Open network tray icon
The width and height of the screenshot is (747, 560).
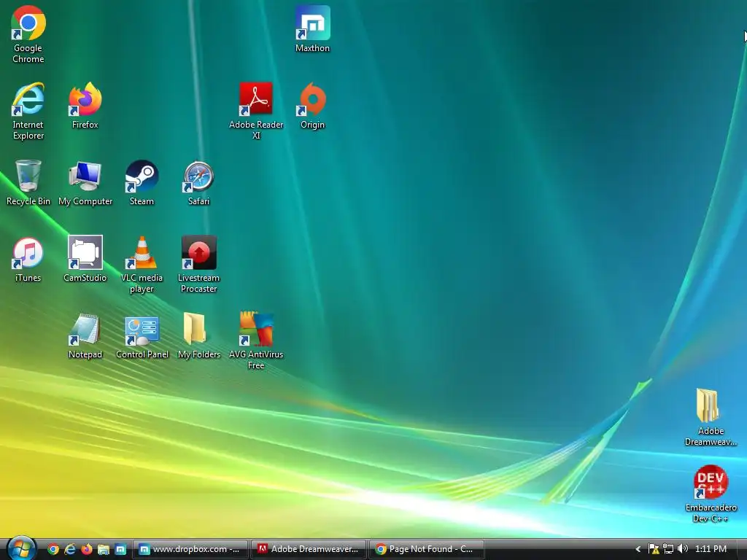click(668, 549)
